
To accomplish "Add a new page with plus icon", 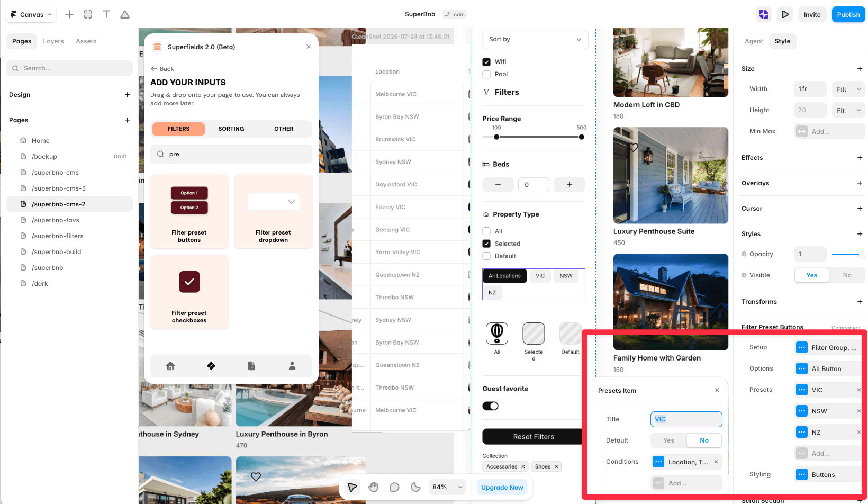I will 127,120.
